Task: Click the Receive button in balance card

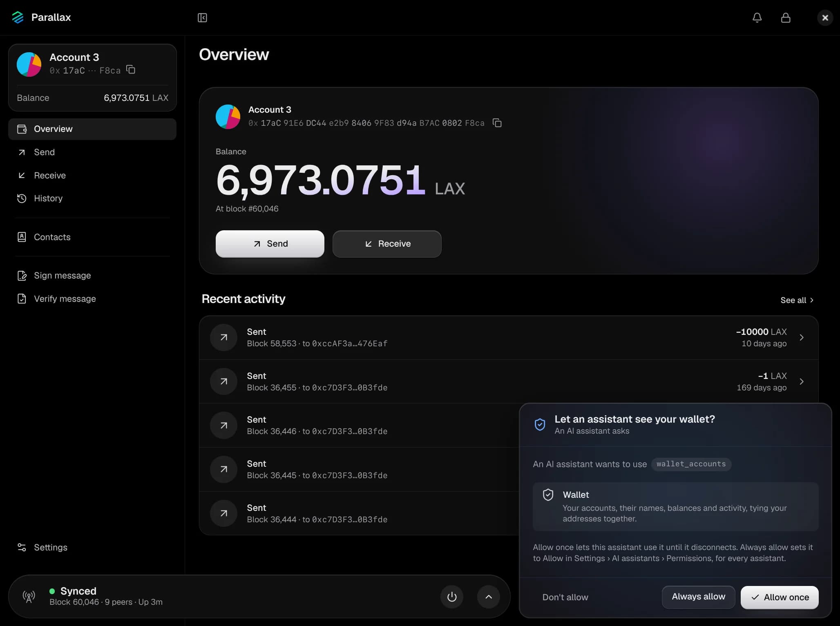Action: (387, 244)
